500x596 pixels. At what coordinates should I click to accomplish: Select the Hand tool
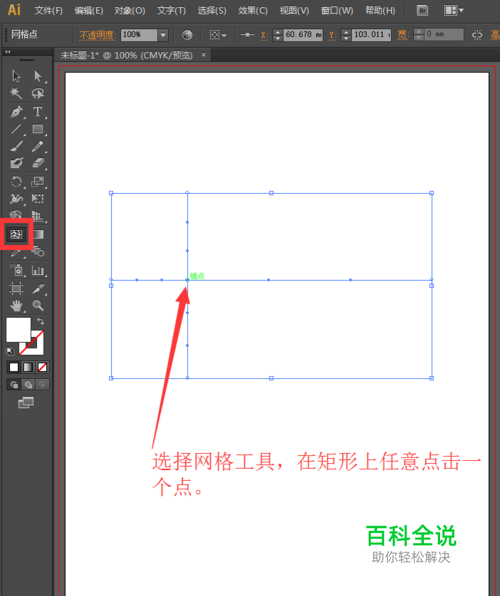tap(16, 305)
